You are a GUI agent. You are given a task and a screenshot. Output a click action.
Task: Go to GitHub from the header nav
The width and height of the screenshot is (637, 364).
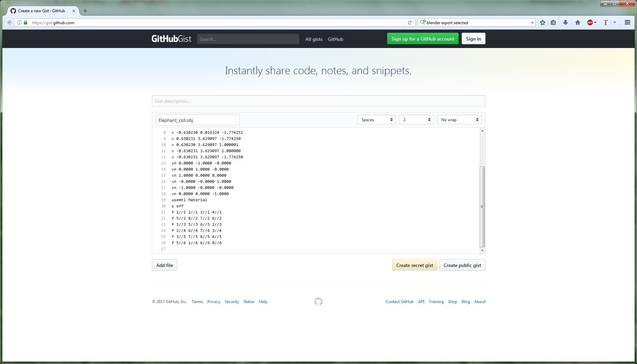335,39
